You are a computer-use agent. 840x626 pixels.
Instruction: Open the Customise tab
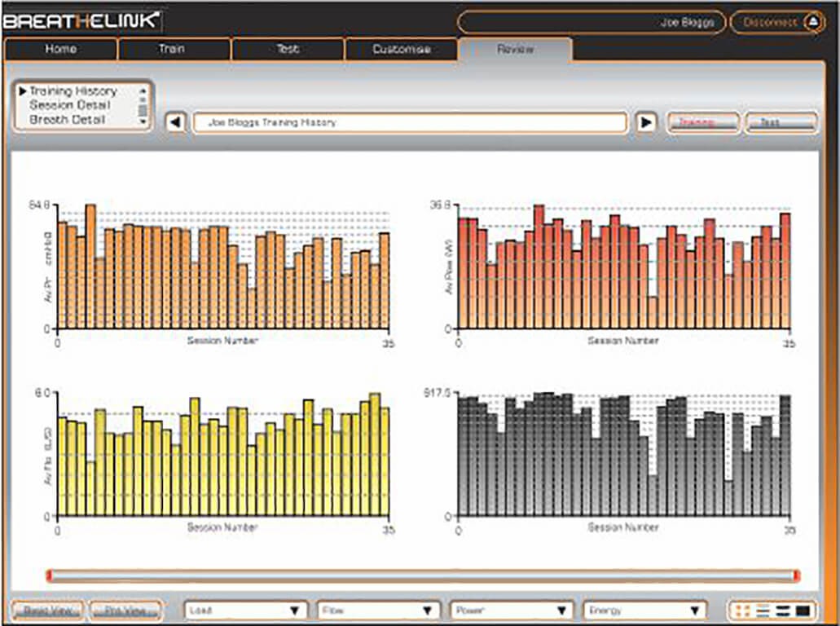(401, 49)
